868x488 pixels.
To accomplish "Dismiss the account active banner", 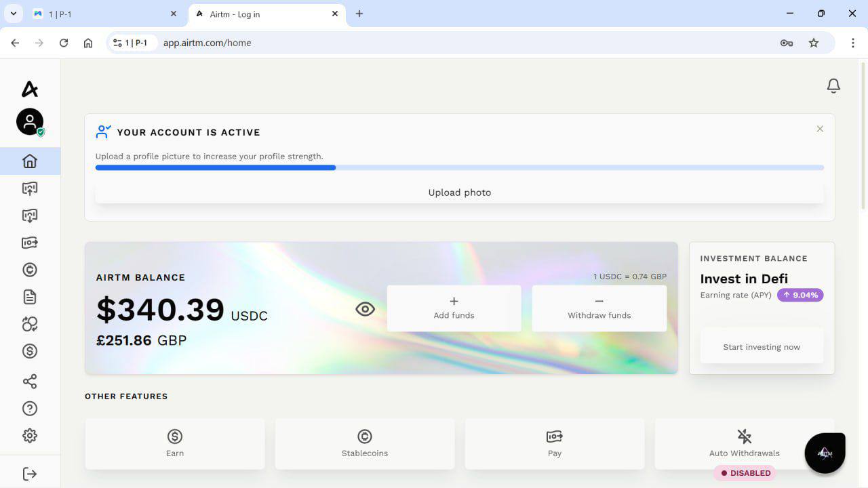I will [820, 129].
